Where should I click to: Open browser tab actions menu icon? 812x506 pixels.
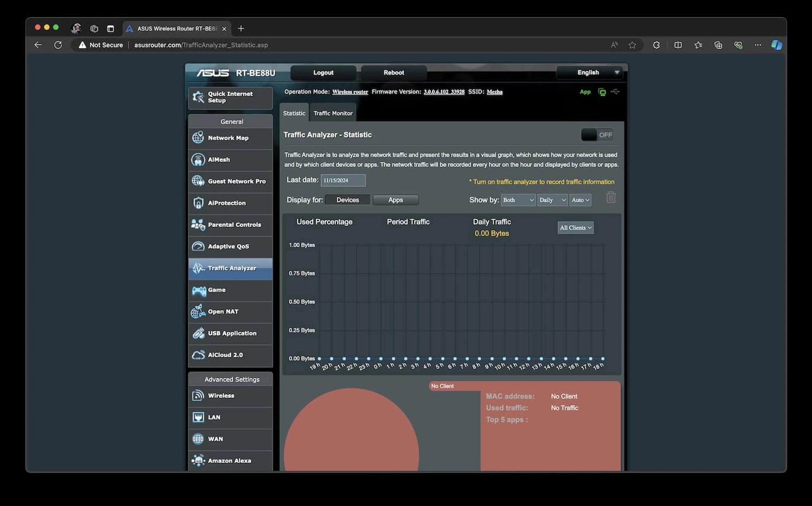click(110, 28)
